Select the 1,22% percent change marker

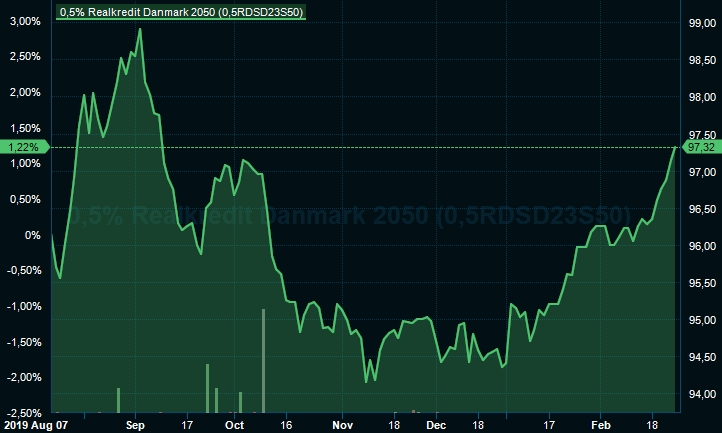(22, 147)
